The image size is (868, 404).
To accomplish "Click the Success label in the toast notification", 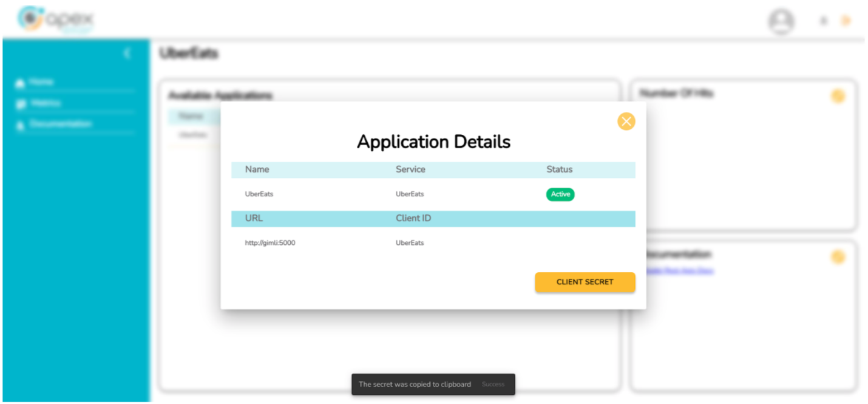I will (493, 385).
